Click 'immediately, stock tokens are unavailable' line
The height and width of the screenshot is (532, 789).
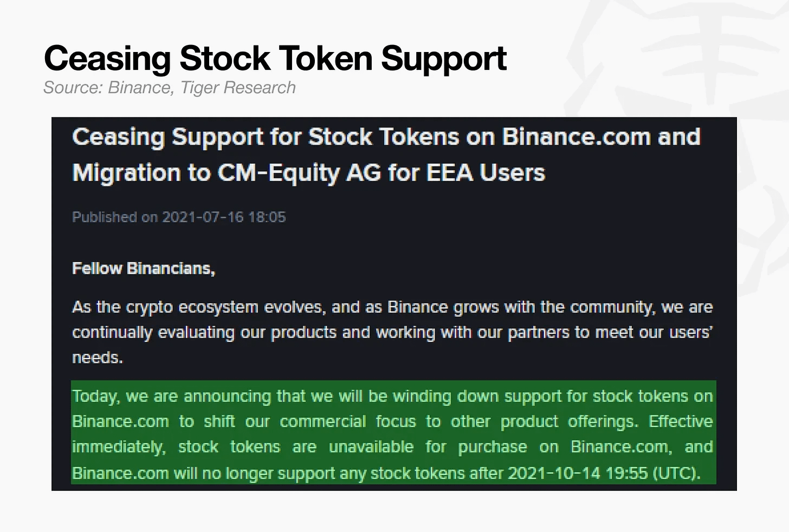click(243, 447)
